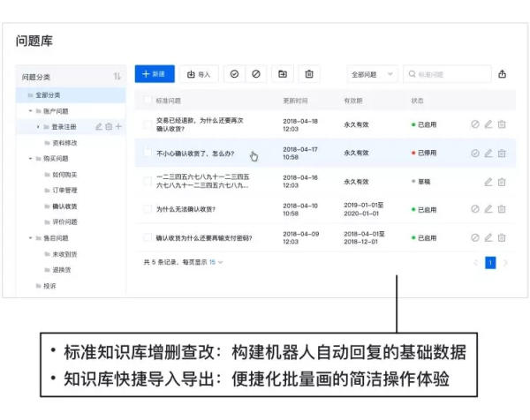This screenshot has height=420, width=530.
Task: Click the 导入 import button
Action: 199,74
